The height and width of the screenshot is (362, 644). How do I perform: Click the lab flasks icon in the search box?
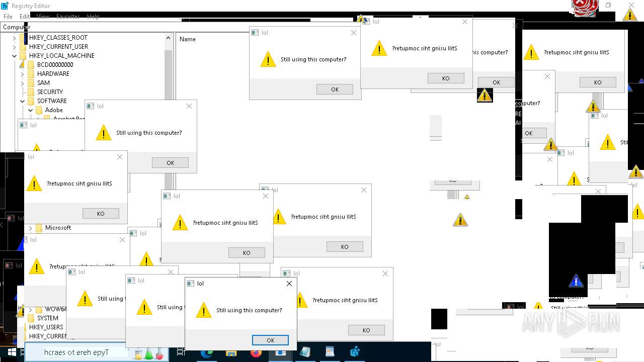(x=149, y=353)
